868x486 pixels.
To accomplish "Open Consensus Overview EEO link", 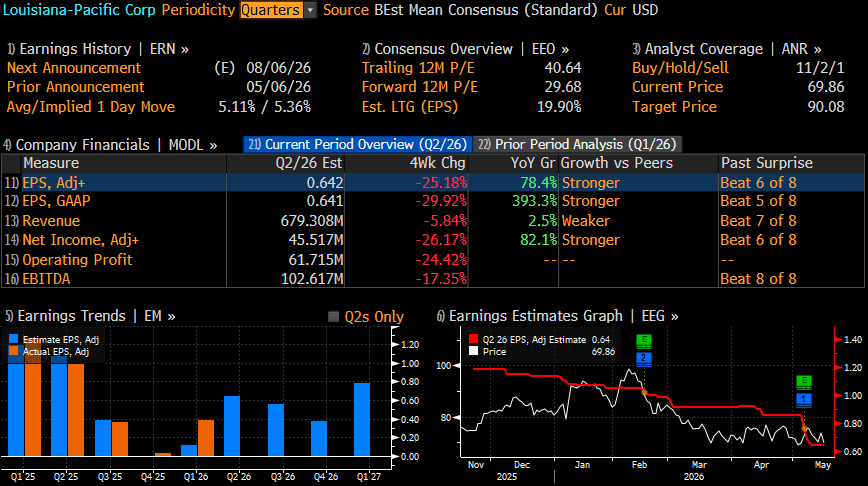I will click(x=466, y=49).
